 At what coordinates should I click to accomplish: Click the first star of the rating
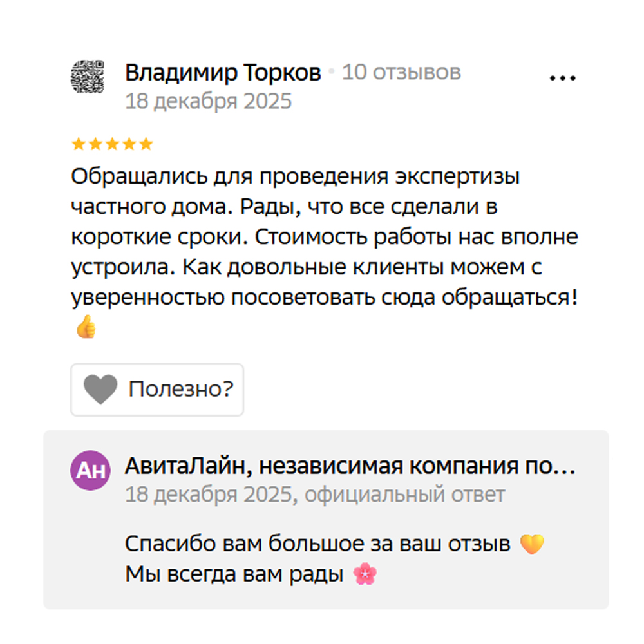(79, 144)
